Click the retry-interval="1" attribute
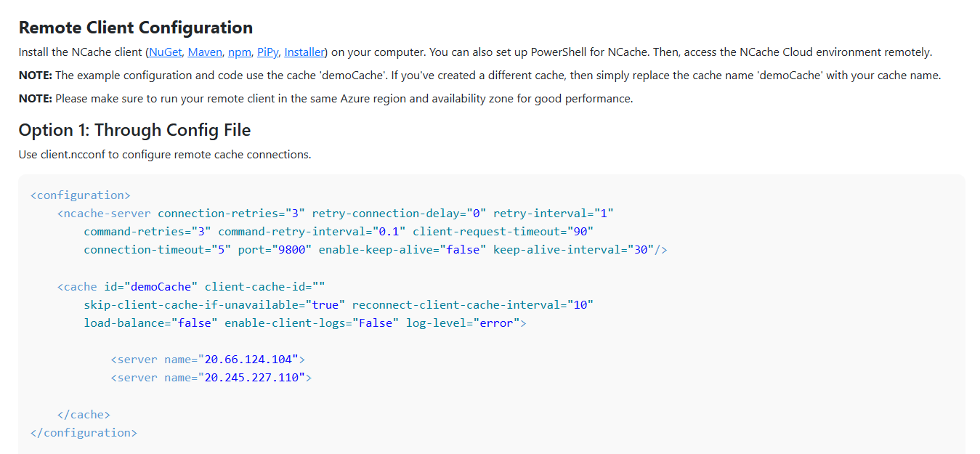Image resolution: width=980 pixels, height=454 pixels. 554,213
